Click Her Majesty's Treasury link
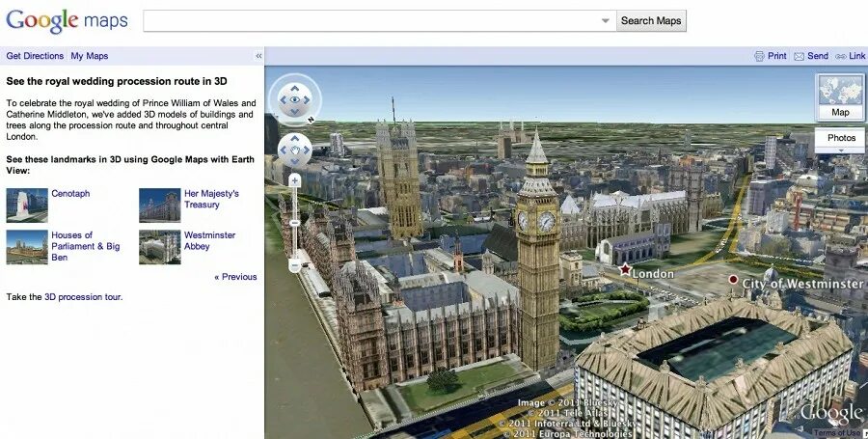The height and width of the screenshot is (439, 868). pyautogui.click(x=211, y=199)
